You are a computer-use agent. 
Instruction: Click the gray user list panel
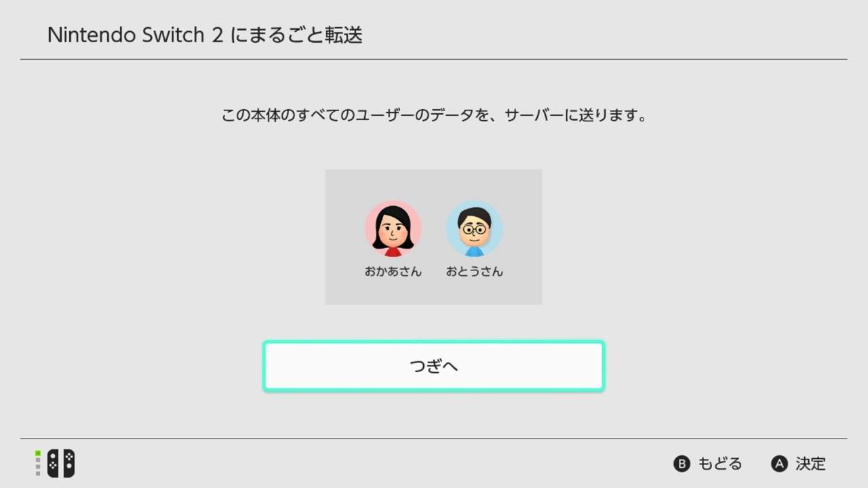point(434,237)
